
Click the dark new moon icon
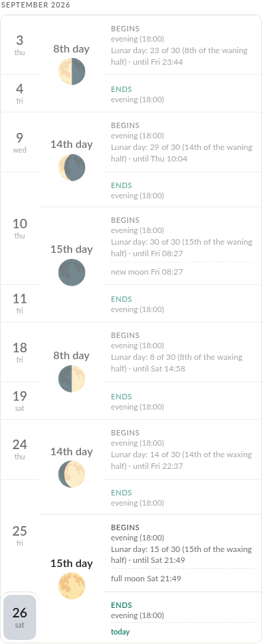(x=71, y=273)
